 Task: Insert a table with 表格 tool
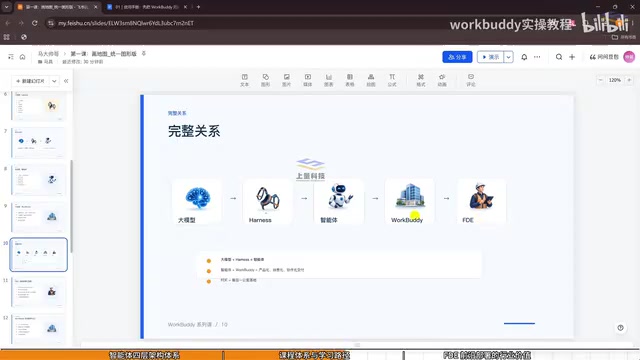click(350, 80)
